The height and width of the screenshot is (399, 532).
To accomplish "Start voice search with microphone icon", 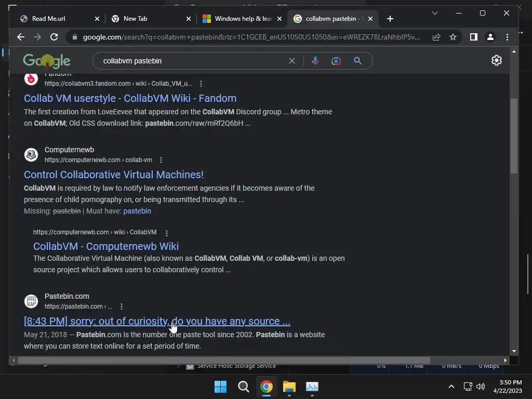I will (315, 61).
